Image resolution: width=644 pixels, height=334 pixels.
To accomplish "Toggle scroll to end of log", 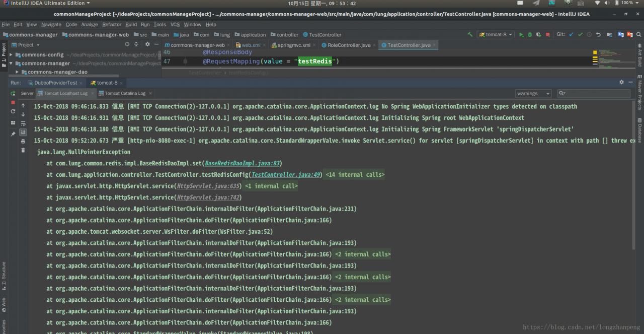I will pos(23,132).
